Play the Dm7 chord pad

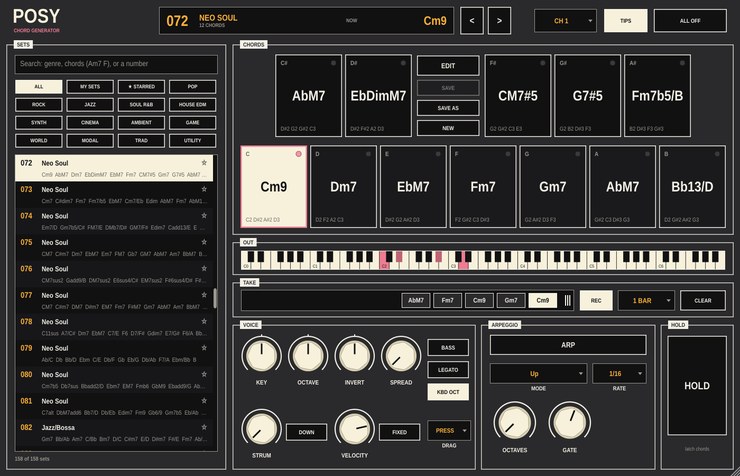pyautogui.click(x=343, y=187)
